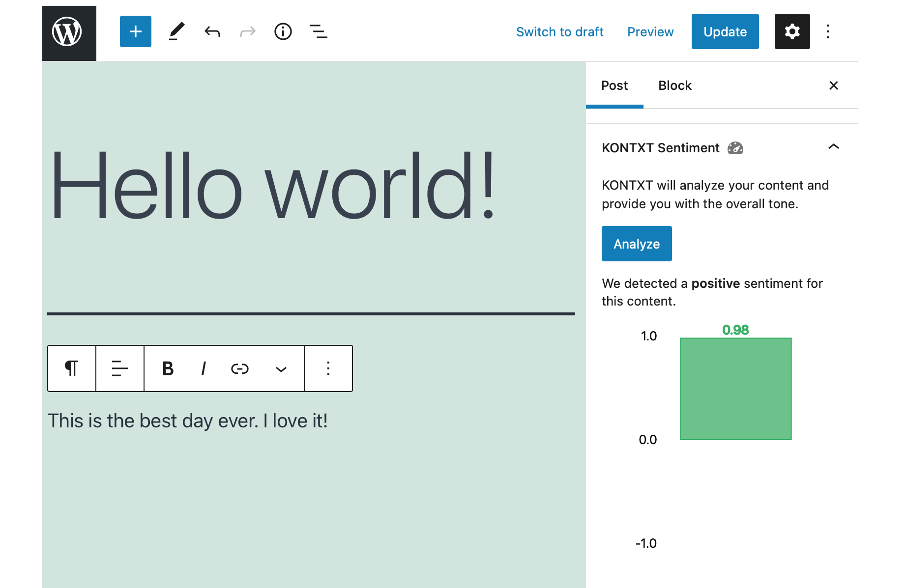Switch to the Block tab

674,85
